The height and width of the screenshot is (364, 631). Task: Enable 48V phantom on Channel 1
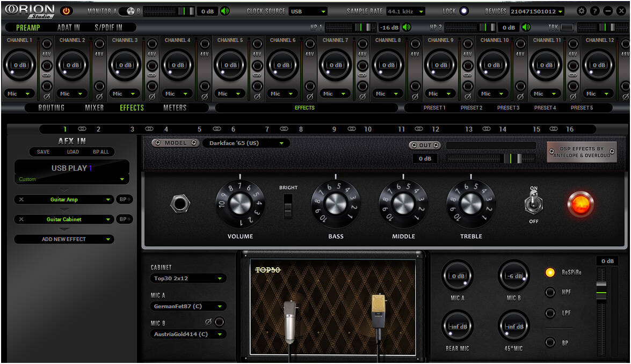(x=47, y=44)
